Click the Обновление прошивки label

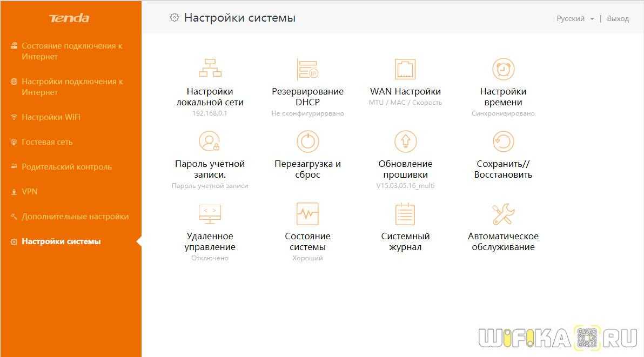[x=405, y=169]
